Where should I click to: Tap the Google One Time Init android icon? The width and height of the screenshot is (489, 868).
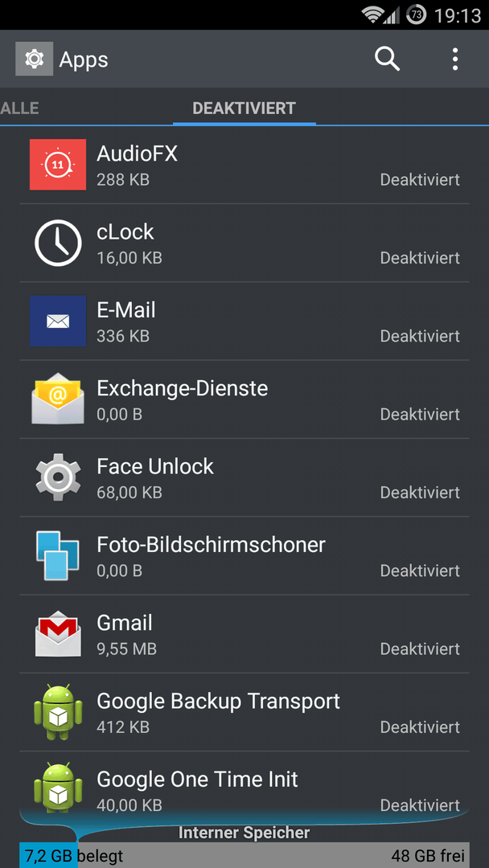(58, 789)
